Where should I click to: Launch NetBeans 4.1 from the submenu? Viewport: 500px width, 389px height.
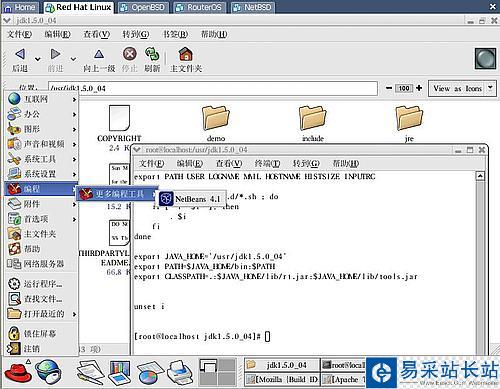[x=191, y=199]
